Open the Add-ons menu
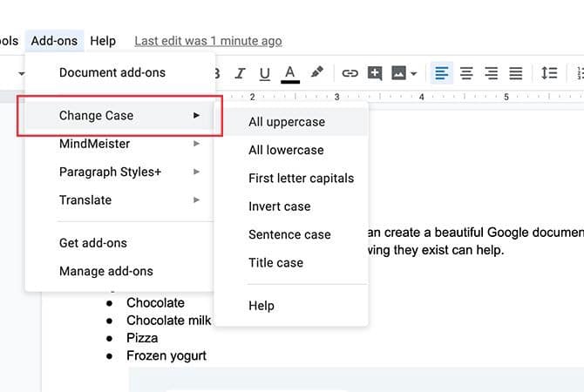The width and height of the screenshot is (584, 392). (54, 41)
